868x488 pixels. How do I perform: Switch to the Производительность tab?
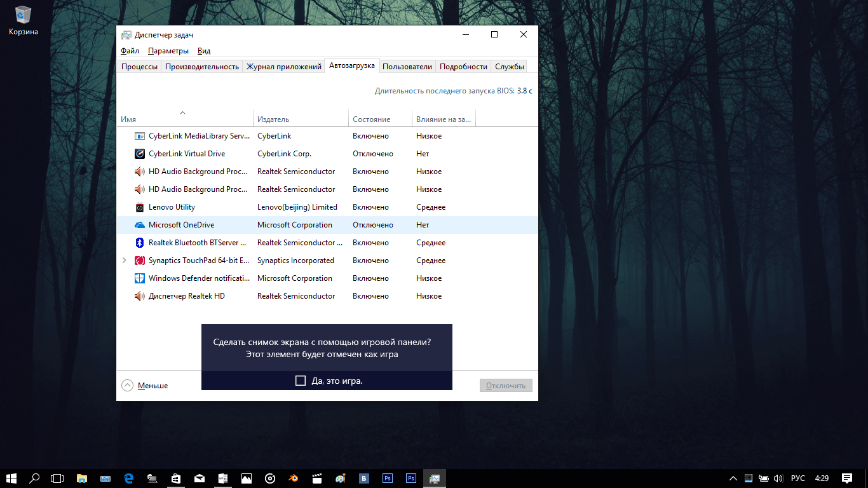(202, 67)
